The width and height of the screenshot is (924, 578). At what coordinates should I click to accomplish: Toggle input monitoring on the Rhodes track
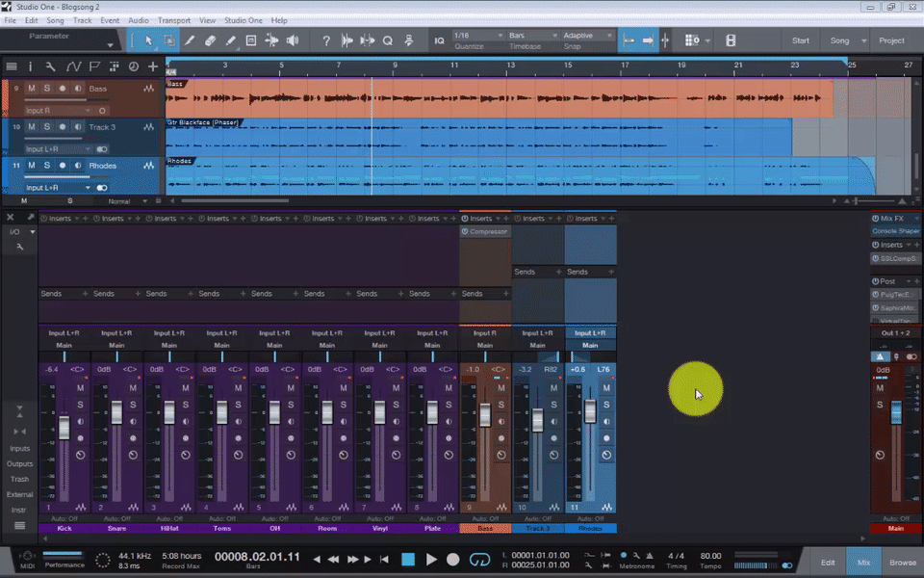[77, 166]
